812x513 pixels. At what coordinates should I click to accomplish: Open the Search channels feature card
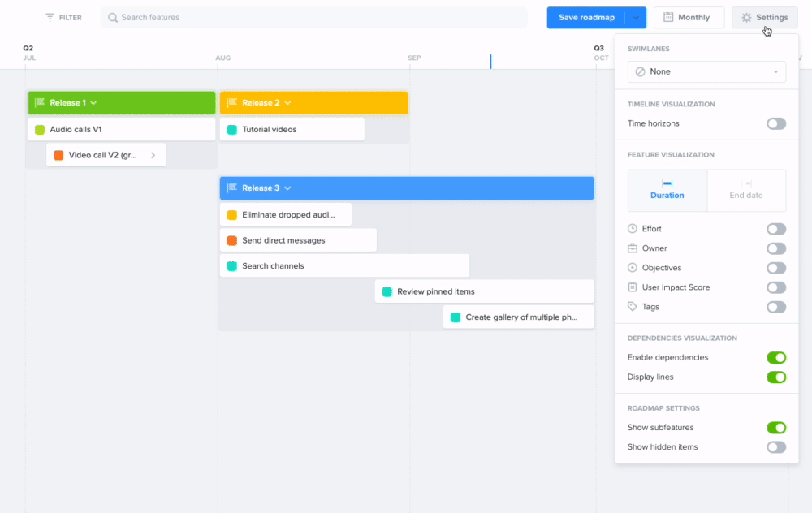pos(344,265)
